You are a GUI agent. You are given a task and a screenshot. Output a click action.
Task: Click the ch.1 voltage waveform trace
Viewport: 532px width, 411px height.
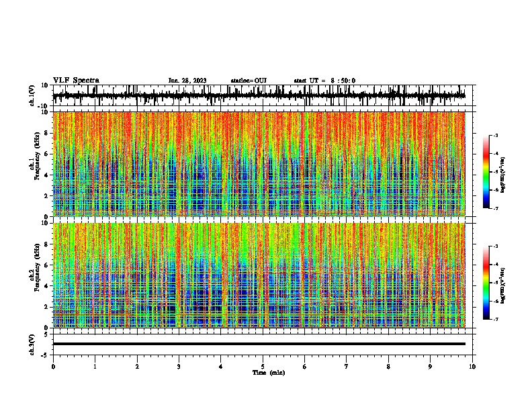click(259, 95)
